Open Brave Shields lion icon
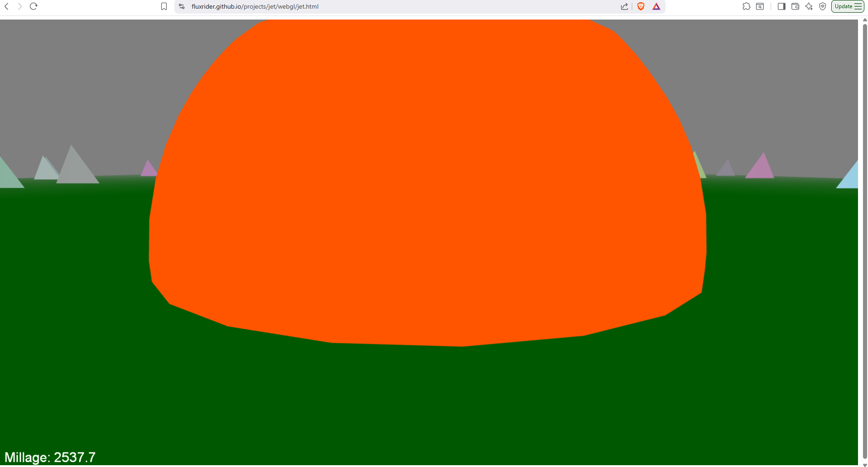The width and height of the screenshot is (868, 467). coord(641,6)
